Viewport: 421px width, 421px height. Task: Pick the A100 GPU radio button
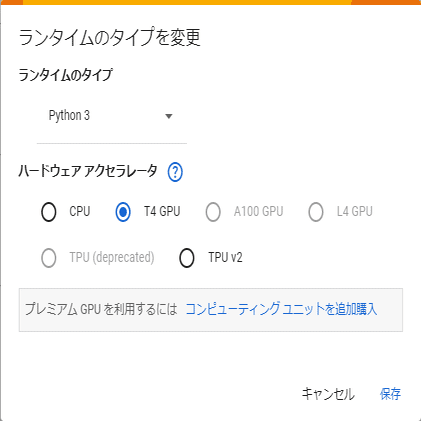click(213, 212)
